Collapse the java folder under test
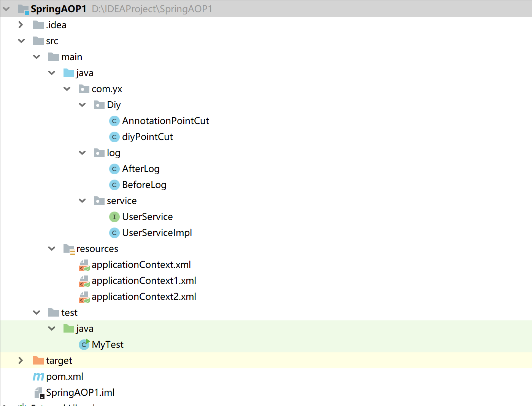The width and height of the screenshot is (532, 406). coord(52,329)
